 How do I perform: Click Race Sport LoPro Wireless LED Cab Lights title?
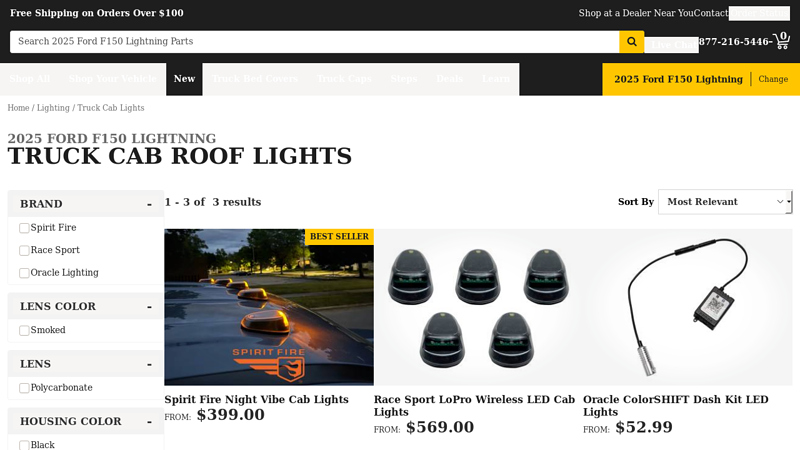coord(474,406)
